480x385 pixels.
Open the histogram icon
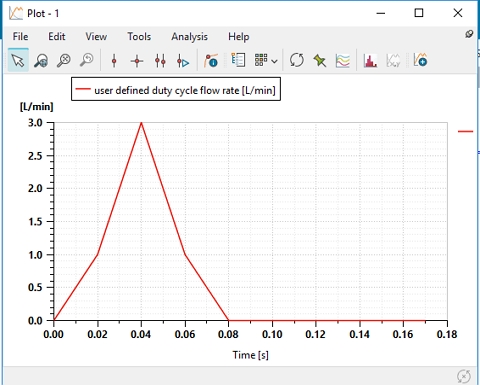pos(370,61)
